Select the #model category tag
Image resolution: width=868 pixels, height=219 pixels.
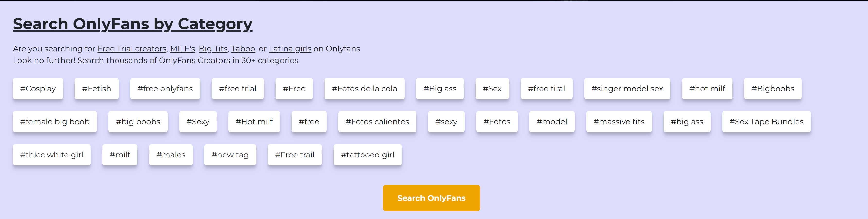(552, 122)
